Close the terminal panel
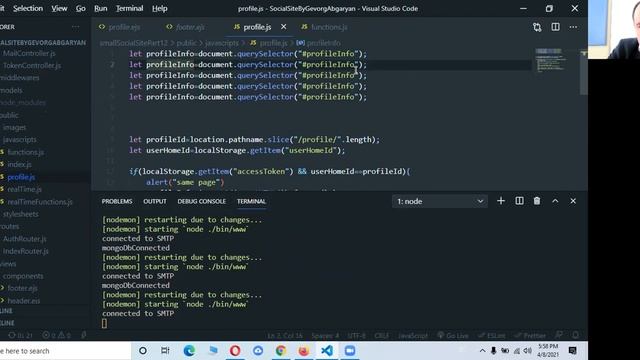Image resolution: width=640 pixels, height=360 pixels. [573, 201]
